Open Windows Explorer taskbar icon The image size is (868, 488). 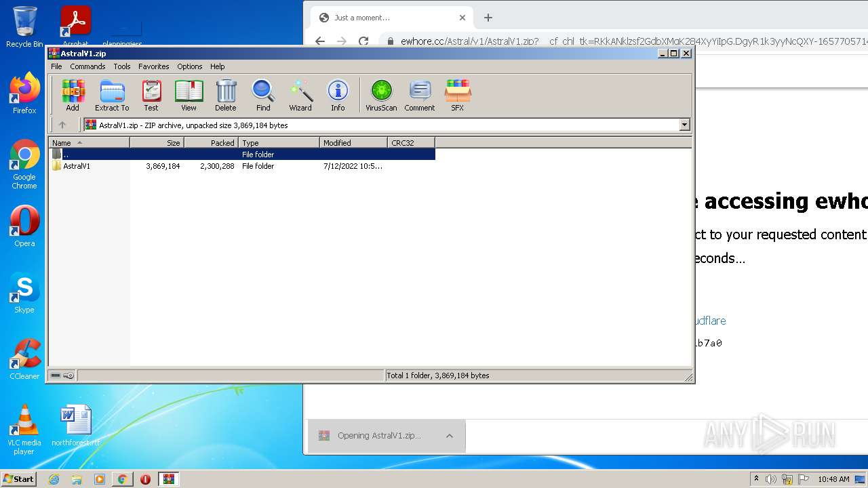[77, 479]
